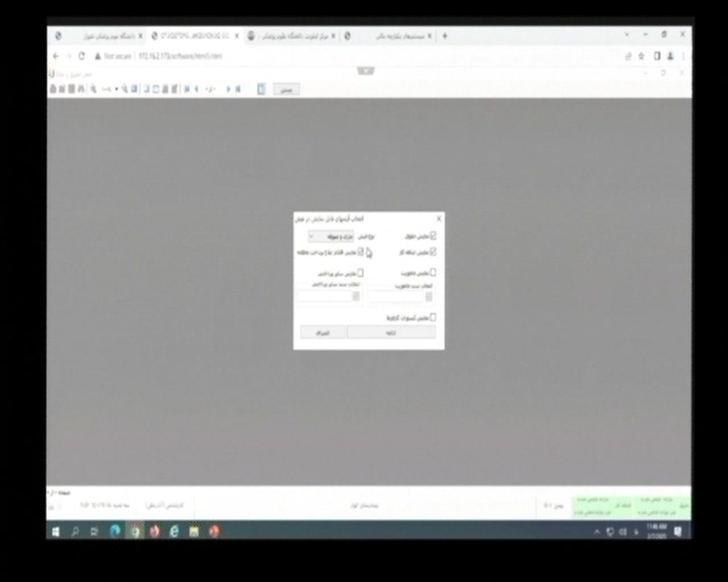The height and width of the screenshot is (582, 728).
Task: Click the wide confirm button in dialog
Action: coord(391,332)
